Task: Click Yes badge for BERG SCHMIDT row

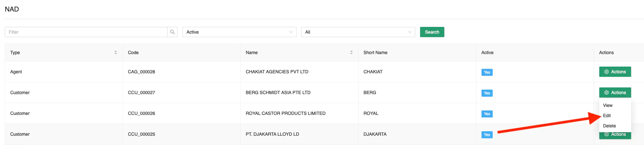Action: [x=487, y=93]
